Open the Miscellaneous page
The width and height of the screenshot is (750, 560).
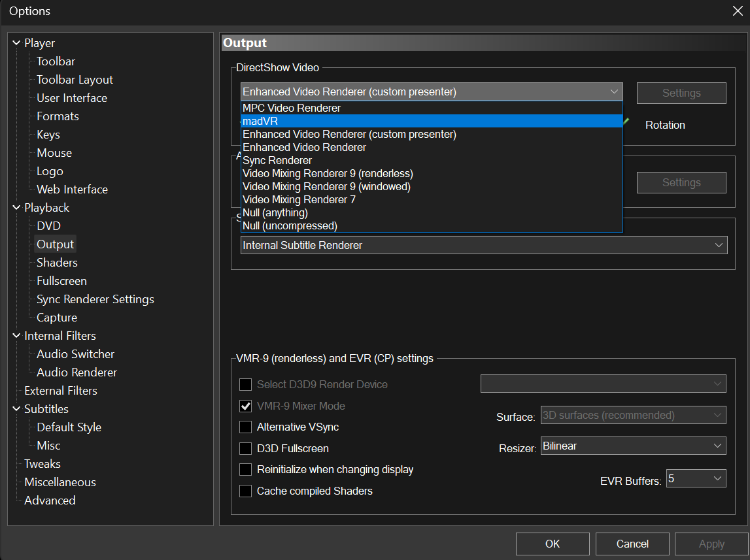(x=60, y=482)
